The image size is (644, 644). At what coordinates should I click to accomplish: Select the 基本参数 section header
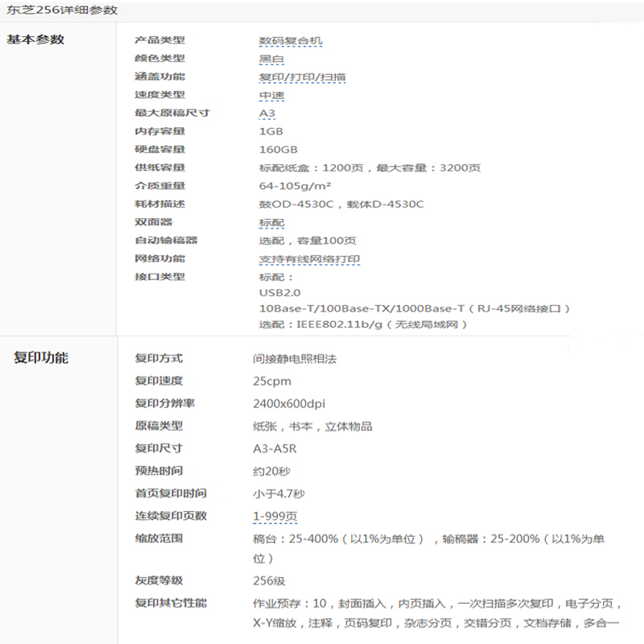tap(38, 37)
